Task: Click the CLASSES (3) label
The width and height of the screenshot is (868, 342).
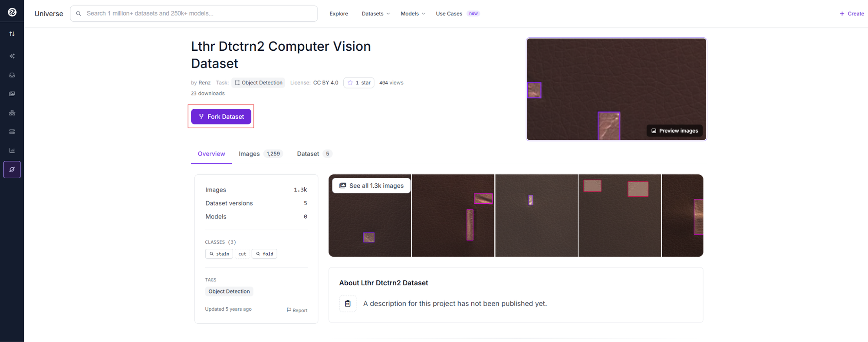Action: click(x=220, y=242)
